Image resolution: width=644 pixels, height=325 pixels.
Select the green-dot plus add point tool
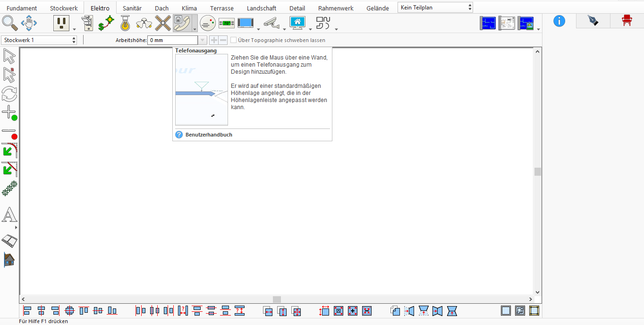tap(9, 113)
